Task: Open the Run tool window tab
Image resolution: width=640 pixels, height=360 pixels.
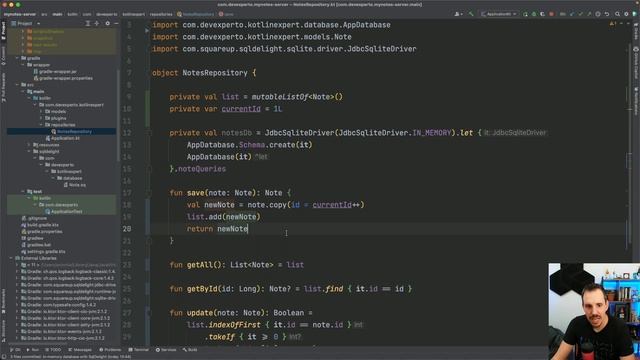Action: 33,350
